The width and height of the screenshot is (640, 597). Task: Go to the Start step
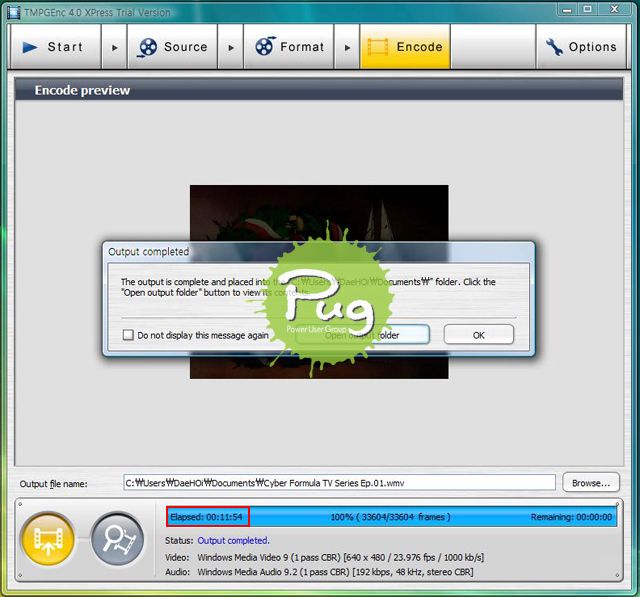(x=56, y=47)
